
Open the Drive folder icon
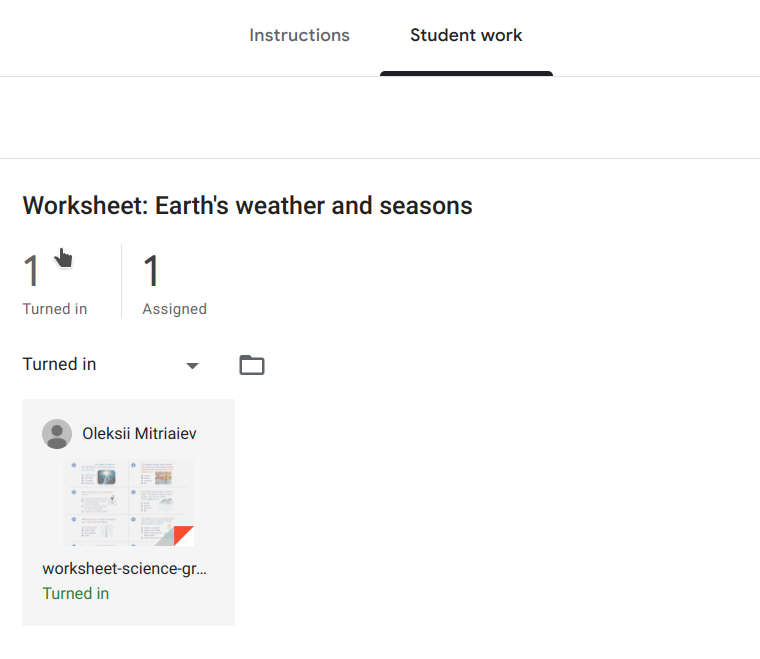pyautogui.click(x=252, y=365)
